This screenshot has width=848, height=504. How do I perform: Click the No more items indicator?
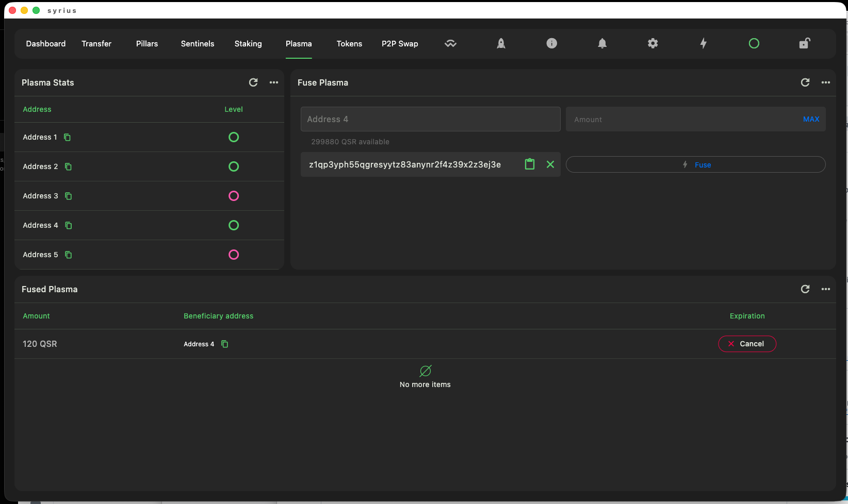point(425,377)
